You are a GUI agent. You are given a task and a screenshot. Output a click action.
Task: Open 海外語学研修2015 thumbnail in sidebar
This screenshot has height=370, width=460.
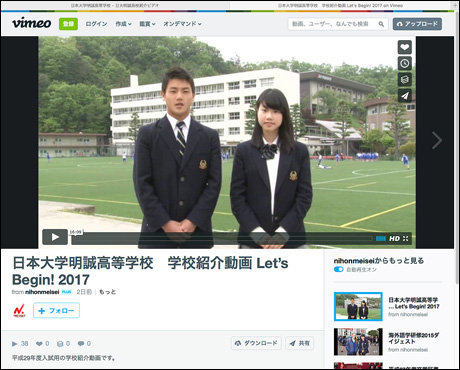click(358, 342)
